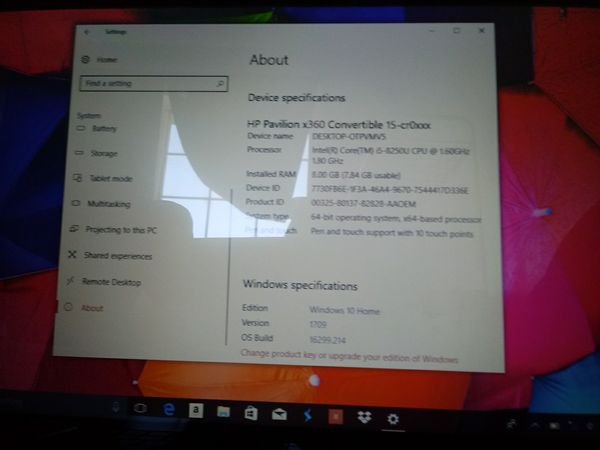Viewport: 600px width, 450px height.
Task: Select the About page in sidebar
Action: [84, 308]
